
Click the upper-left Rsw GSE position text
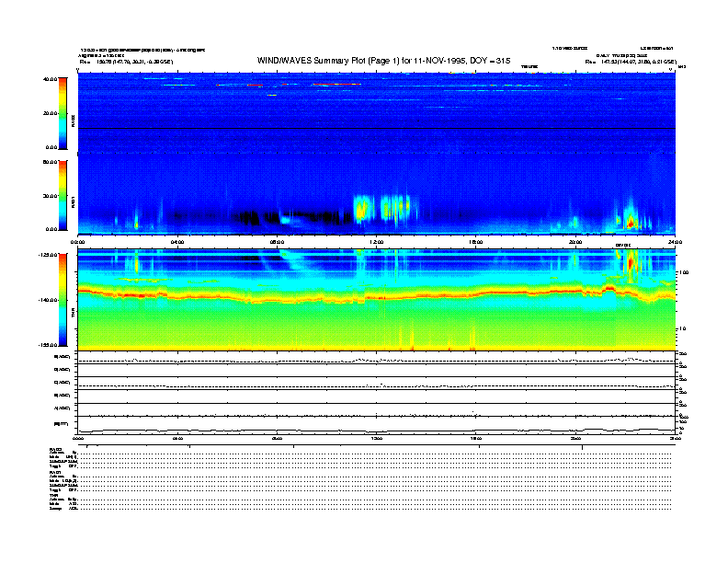126,62
